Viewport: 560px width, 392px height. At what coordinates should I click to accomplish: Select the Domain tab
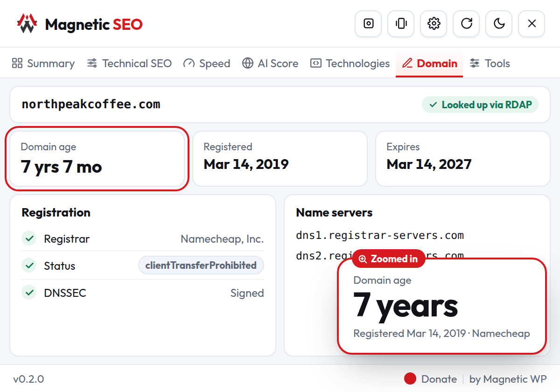(429, 63)
